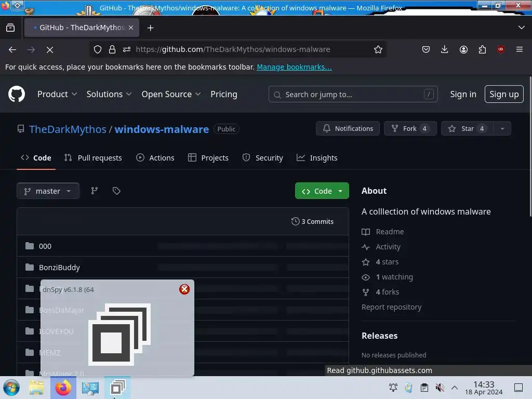Expand the Solutions menu

tap(109, 94)
